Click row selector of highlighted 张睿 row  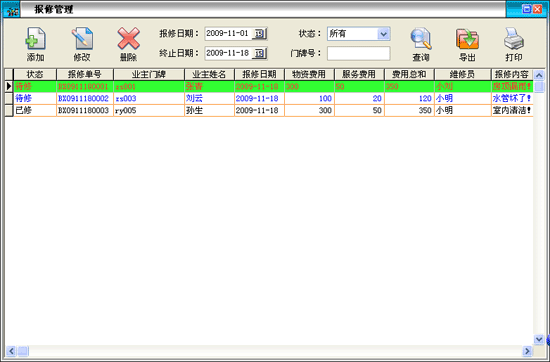pos(9,86)
